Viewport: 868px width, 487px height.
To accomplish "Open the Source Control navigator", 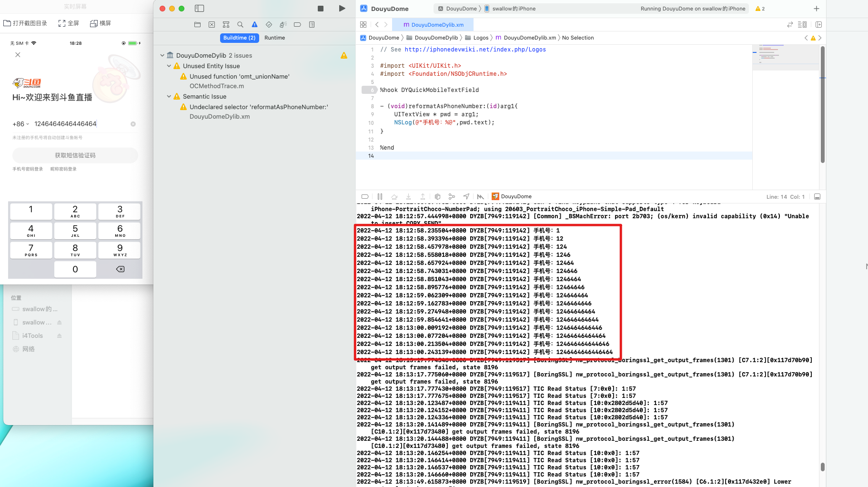I will tap(212, 24).
